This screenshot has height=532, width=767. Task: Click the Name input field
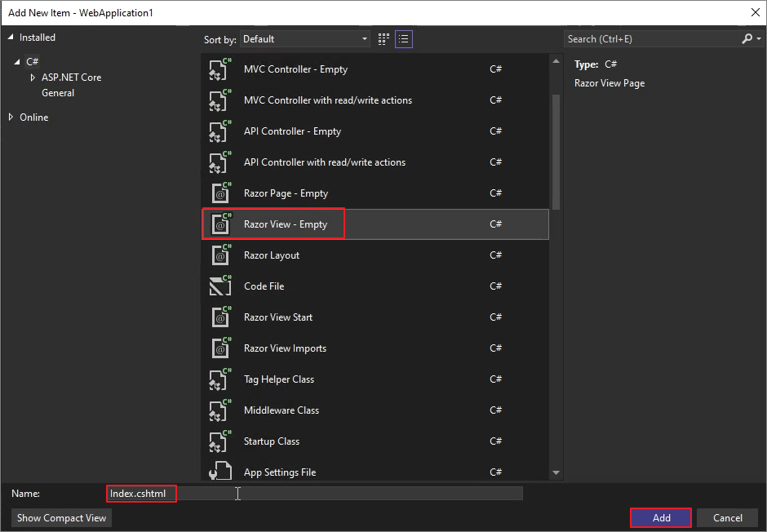coord(314,494)
